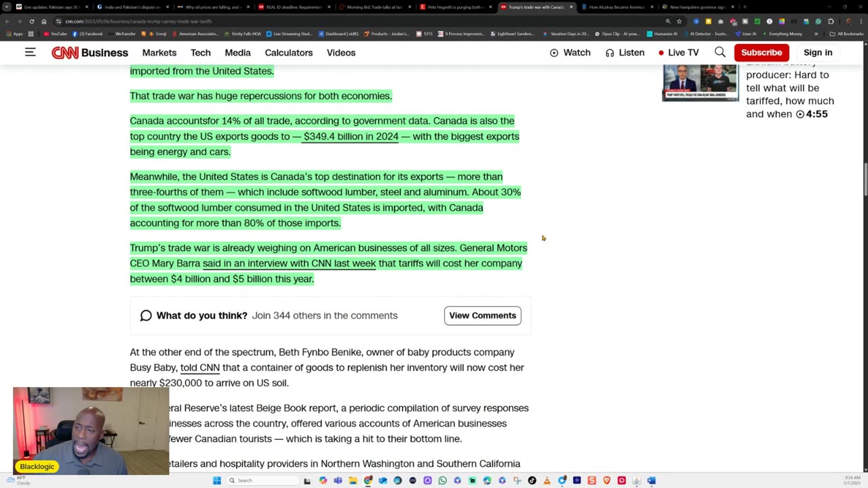Open the 'Everything Money' bookmark
868x488 pixels.
(x=782, y=33)
